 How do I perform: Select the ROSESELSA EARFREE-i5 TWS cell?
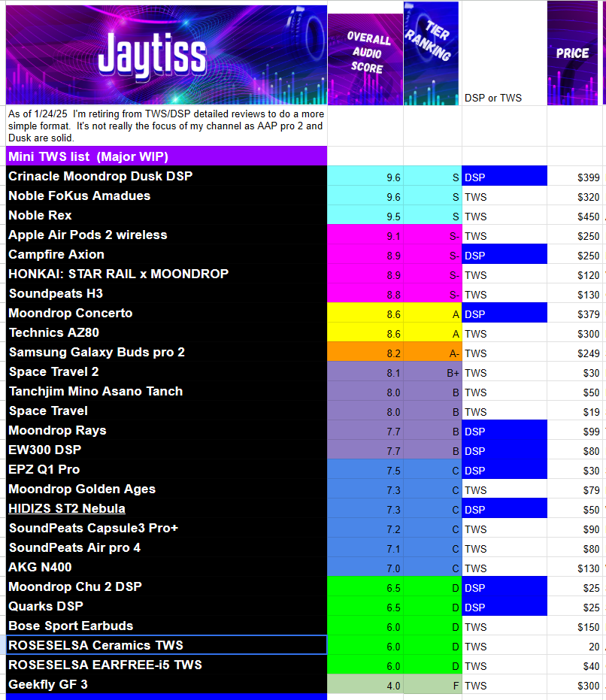[x=167, y=665]
